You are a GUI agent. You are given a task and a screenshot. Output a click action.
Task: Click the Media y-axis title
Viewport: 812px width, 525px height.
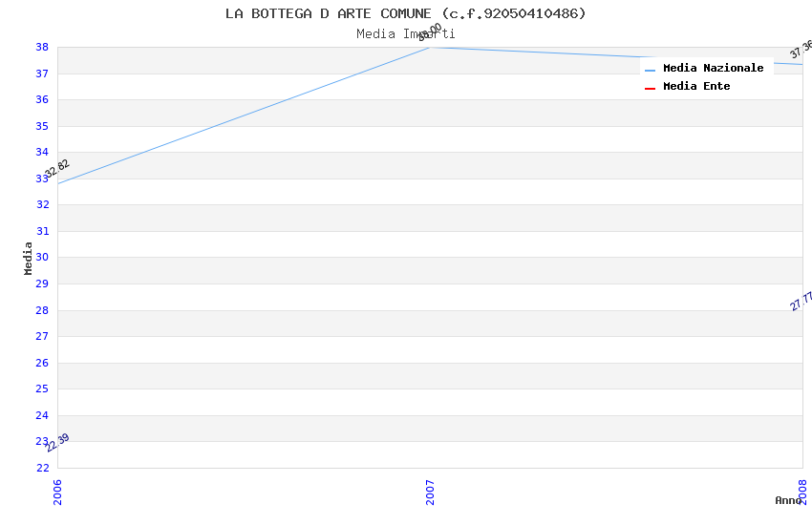click(28, 258)
